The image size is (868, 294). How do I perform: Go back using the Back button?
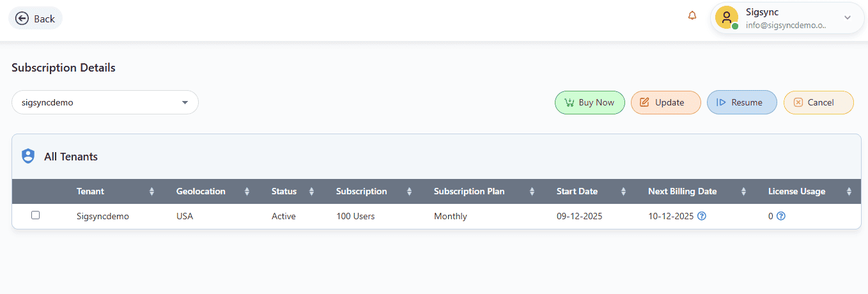click(x=35, y=19)
